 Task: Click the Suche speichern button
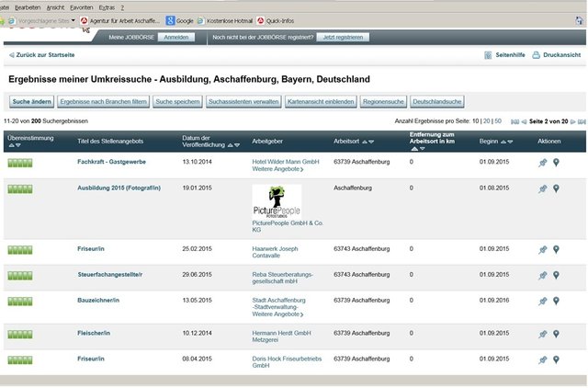[x=177, y=102]
